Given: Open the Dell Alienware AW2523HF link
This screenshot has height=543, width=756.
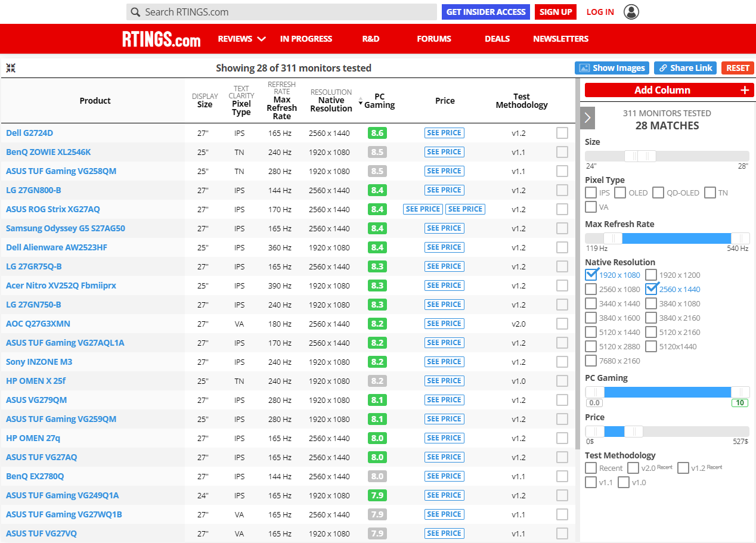Looking at the screenshot, I should tap(57, 247).
